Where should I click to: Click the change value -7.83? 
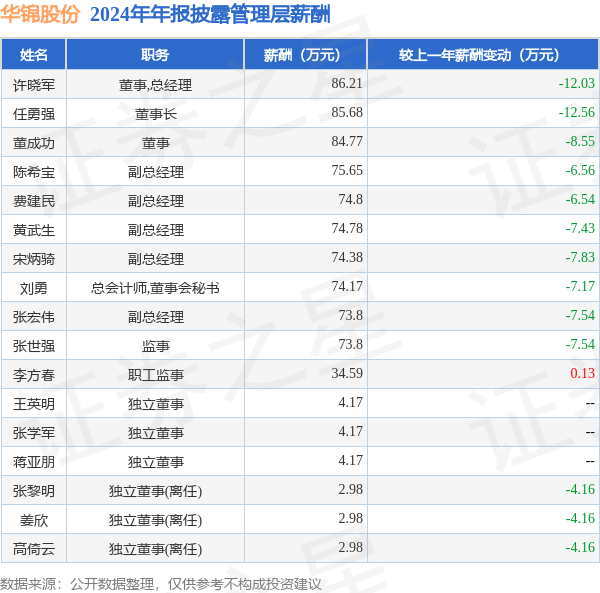coord(580,257)
